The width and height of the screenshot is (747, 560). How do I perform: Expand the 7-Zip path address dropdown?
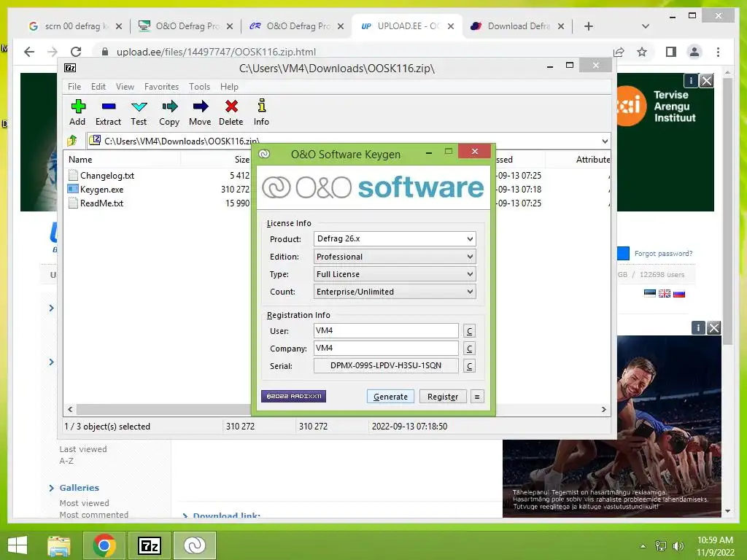coord(605,141)
